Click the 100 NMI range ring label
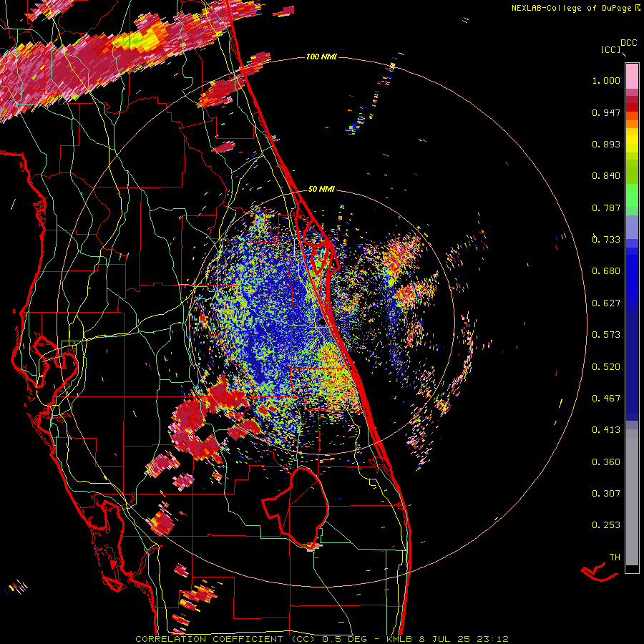The image size is (644, 644). click(x=321, y=57)
